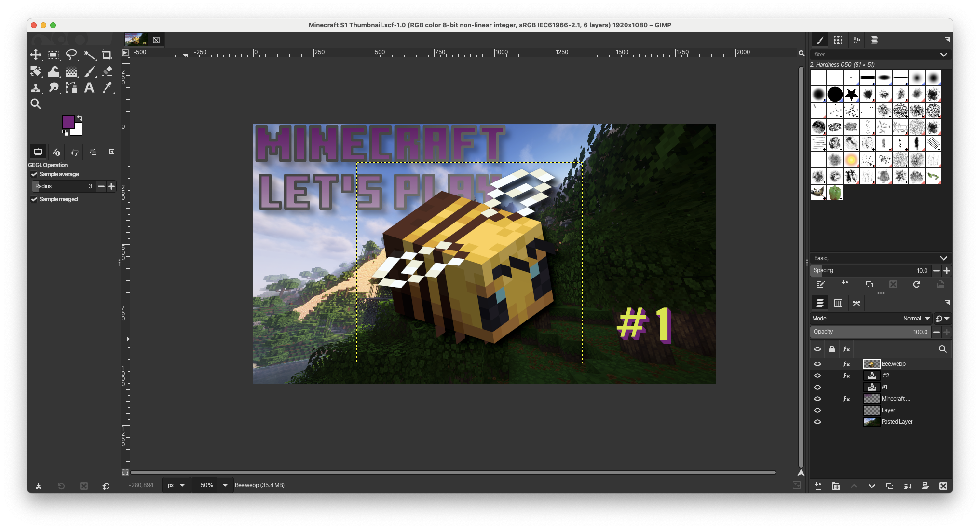Merge down the selected layer
Viewport: 980px width, 529px height.
click(908, 486)
